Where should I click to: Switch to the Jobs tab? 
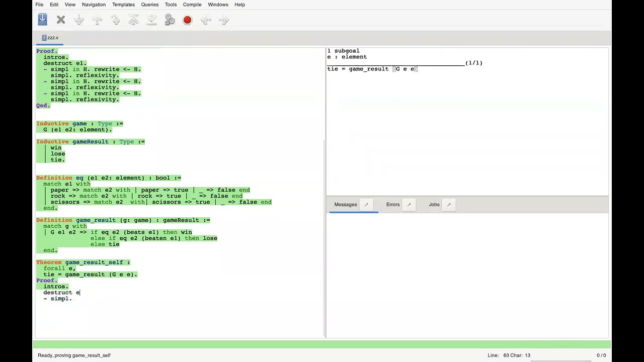pyautogui.click(x=434, y=205)
